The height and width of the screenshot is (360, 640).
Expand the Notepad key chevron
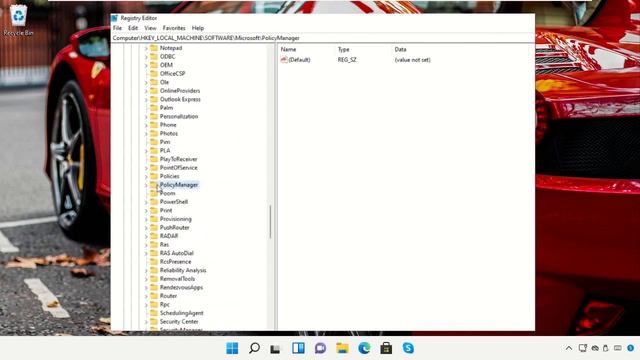click(x=146, y=48)
